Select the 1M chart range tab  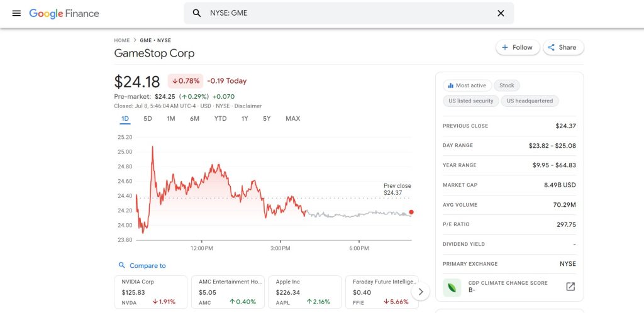(x=171, y=119)
